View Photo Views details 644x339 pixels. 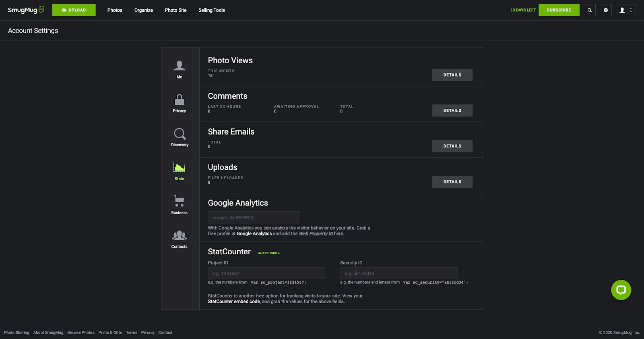[452, 75]
